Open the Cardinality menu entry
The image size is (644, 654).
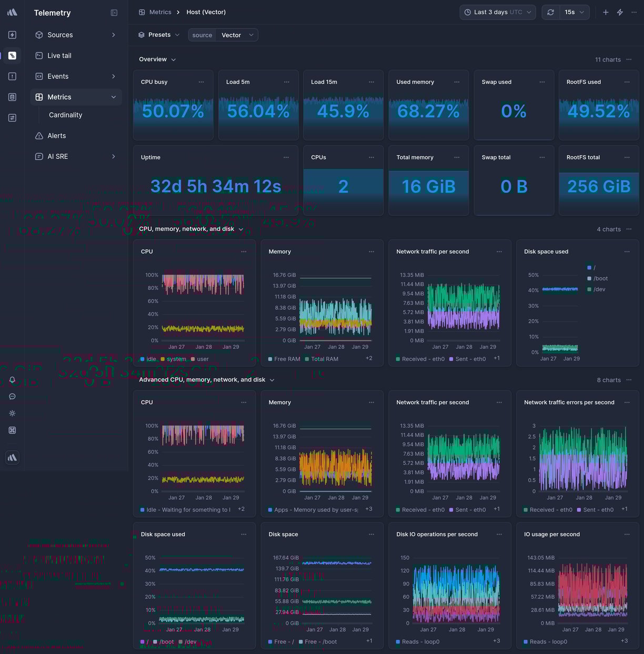coord(65,115)
